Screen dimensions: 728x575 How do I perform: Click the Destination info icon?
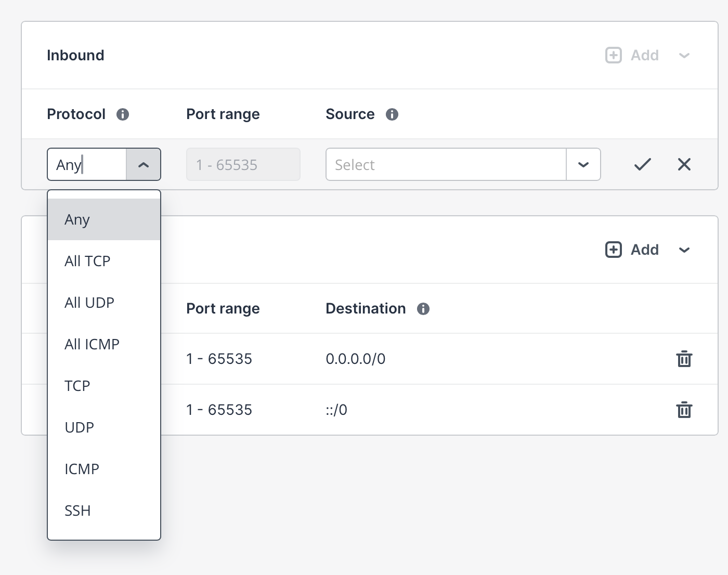423,309
